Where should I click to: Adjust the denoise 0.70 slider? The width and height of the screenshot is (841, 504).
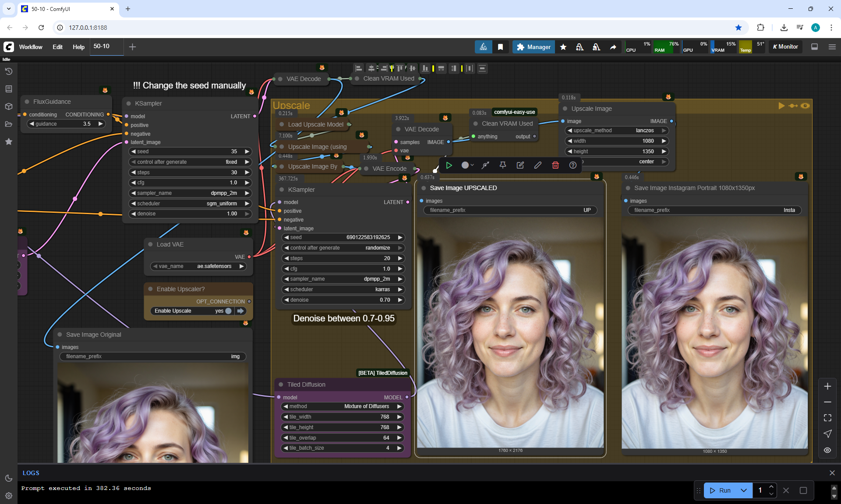[343, 300]
